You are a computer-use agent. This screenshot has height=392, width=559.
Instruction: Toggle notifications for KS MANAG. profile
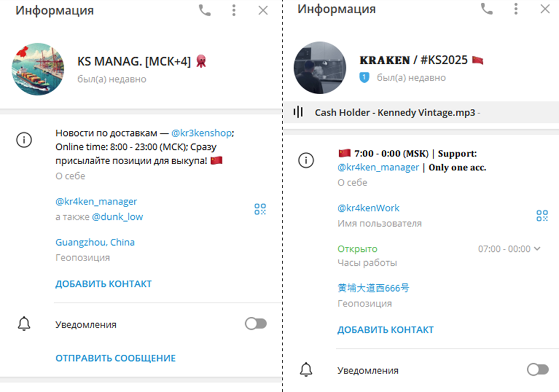click(255, 324)
